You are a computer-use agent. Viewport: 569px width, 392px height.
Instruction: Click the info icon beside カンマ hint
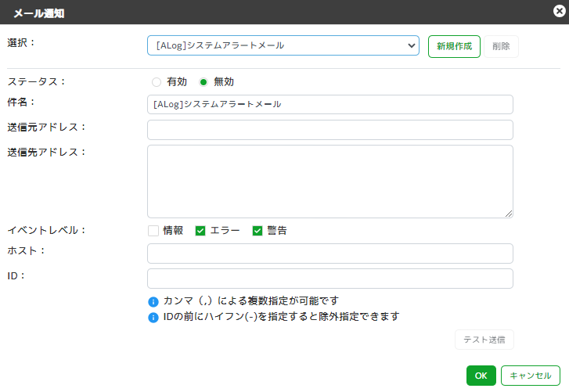click(153, 302)
